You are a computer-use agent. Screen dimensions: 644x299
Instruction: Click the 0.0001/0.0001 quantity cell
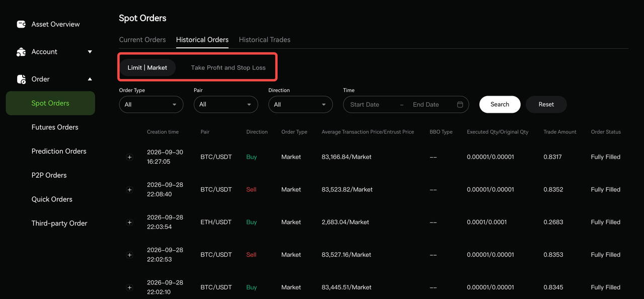pos(487,222)
